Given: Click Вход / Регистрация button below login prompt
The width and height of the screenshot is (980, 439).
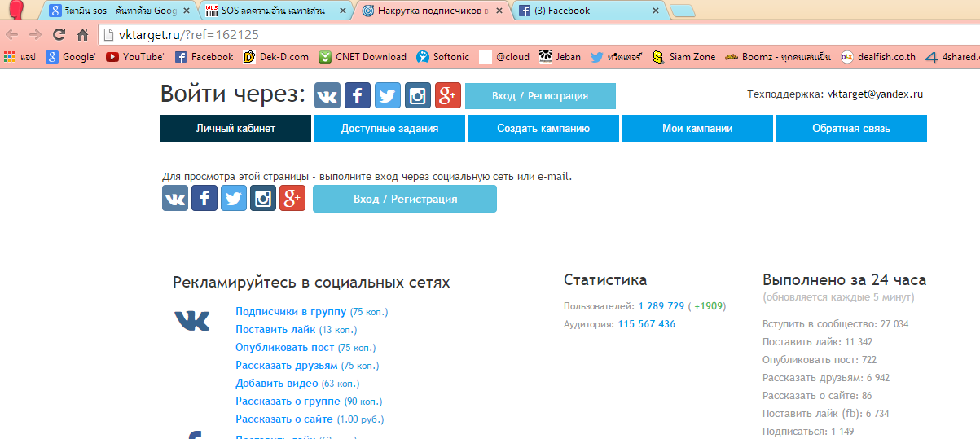Looking at the screenshot, I should tap(405, 199).
